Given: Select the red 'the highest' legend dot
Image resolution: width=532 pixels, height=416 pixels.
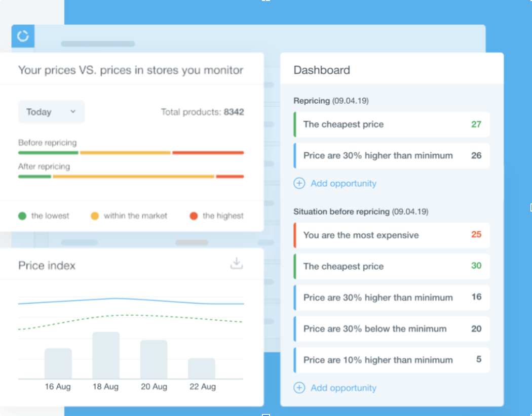Looking at the screenshot, I should tap(194, 216).
